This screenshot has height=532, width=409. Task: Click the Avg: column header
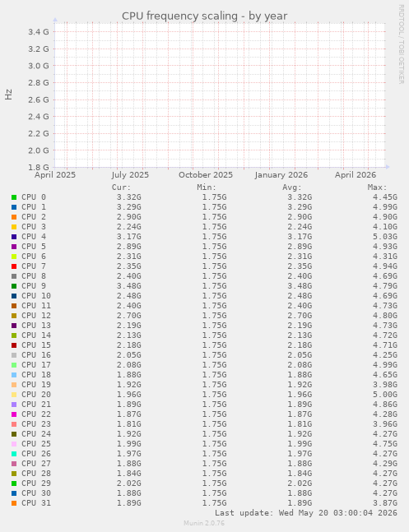click(292, 187)
